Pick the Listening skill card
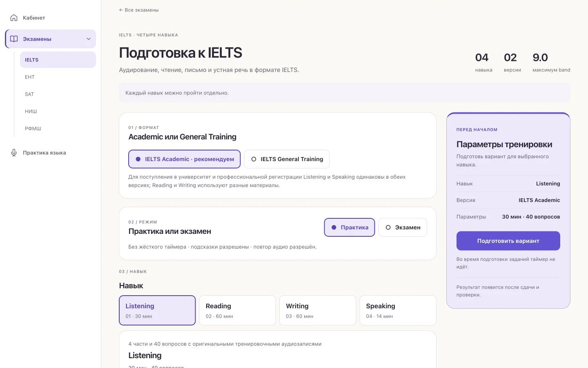 tap(157, 310)
